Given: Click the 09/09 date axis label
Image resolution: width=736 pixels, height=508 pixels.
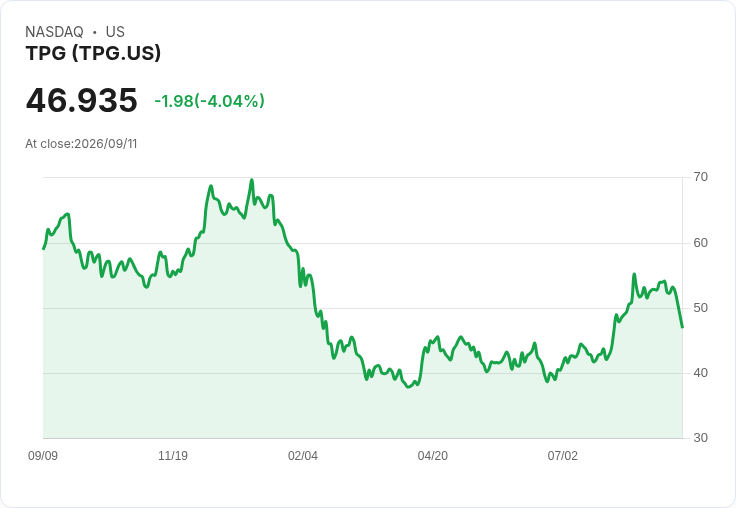Looking at the screenshot, I should [x=43, y=455].
